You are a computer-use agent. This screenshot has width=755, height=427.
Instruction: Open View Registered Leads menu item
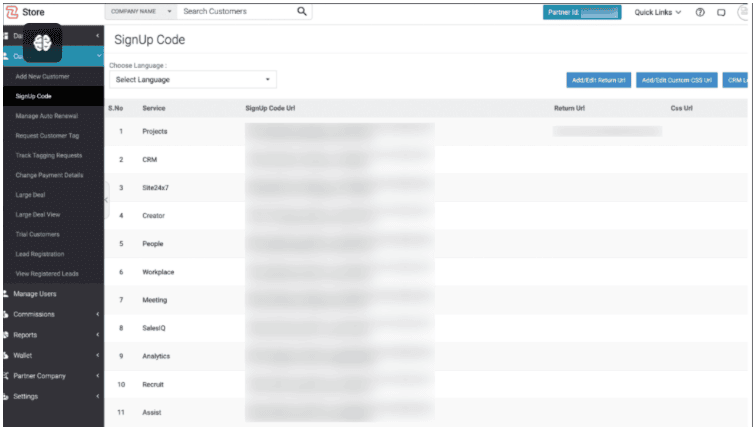pyautogui.click(x=47, y=274)
